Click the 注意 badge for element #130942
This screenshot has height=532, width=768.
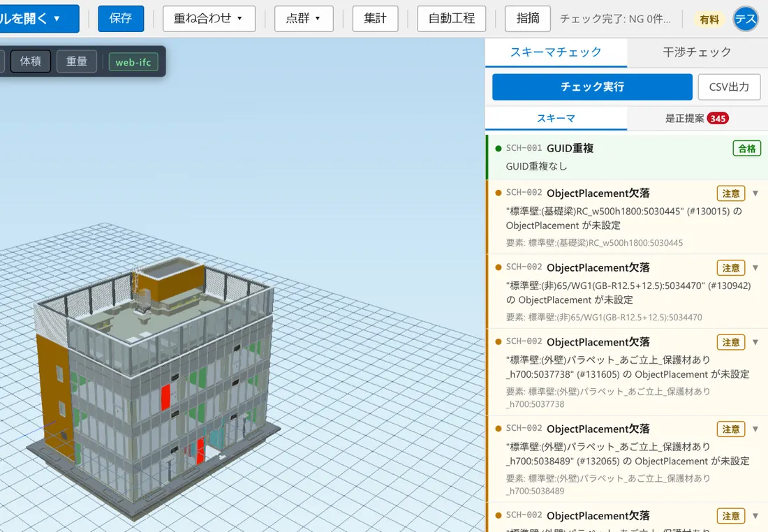[x=731, y=268]
